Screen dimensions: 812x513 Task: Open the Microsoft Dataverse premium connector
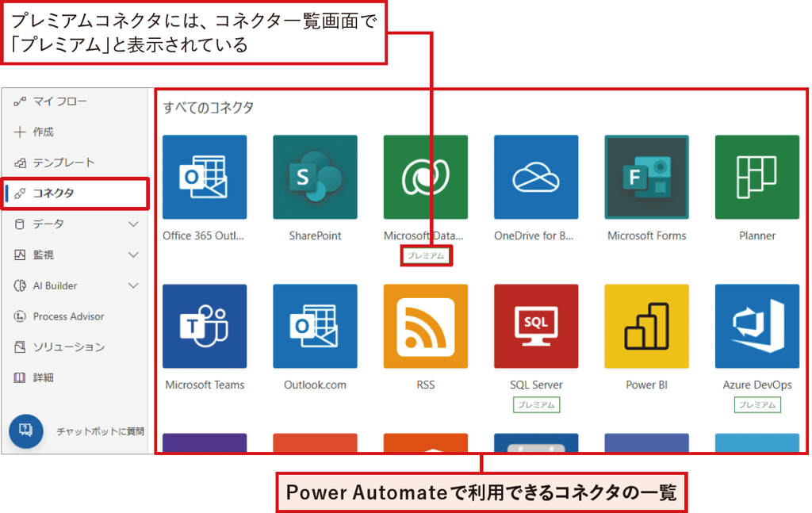(425, 176)
